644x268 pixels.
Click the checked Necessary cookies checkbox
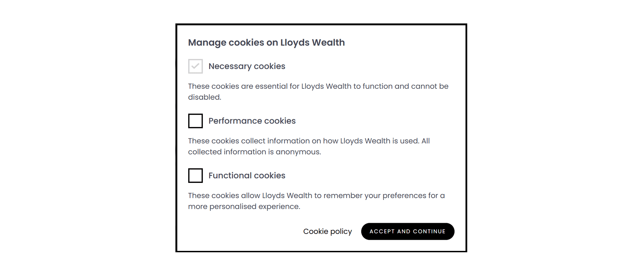pos(195,66)
